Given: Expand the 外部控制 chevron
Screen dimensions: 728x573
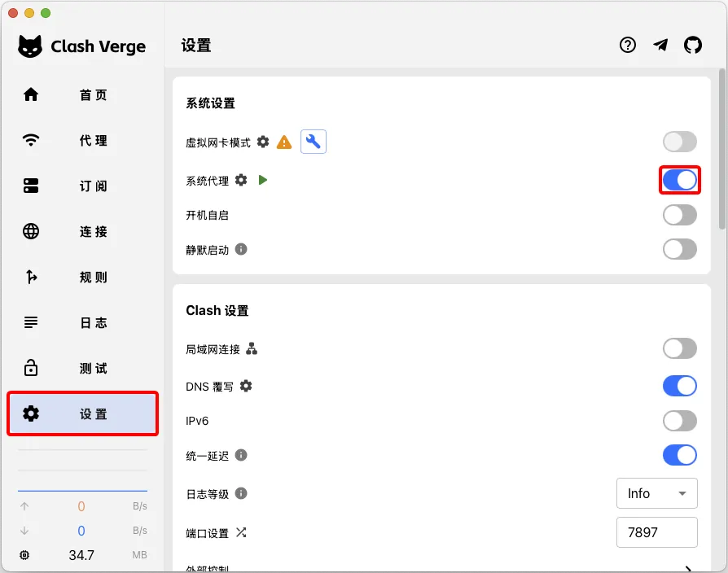Looking at the screenshot, I should tap(689, 568).
